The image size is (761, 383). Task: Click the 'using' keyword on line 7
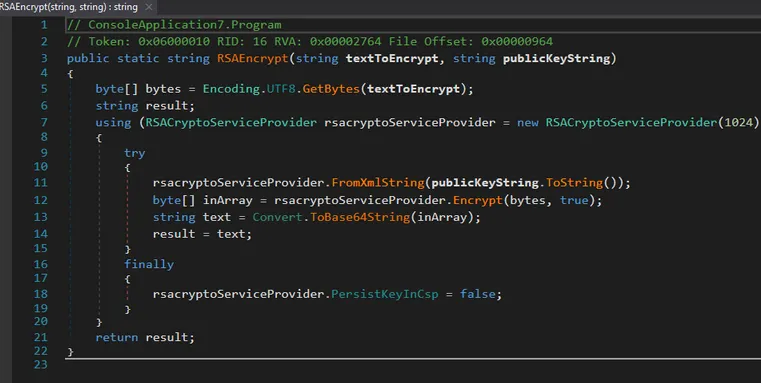point(113,122)
